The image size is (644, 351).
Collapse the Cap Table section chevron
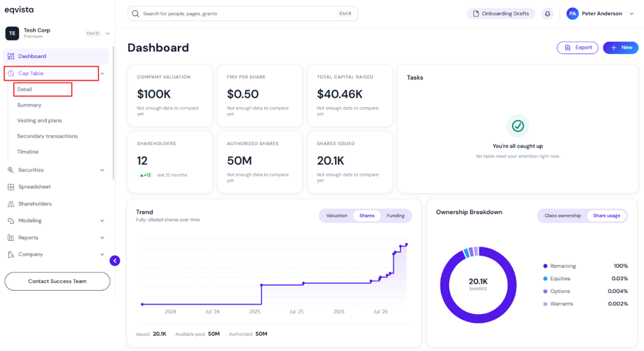(x=102, y=73)
